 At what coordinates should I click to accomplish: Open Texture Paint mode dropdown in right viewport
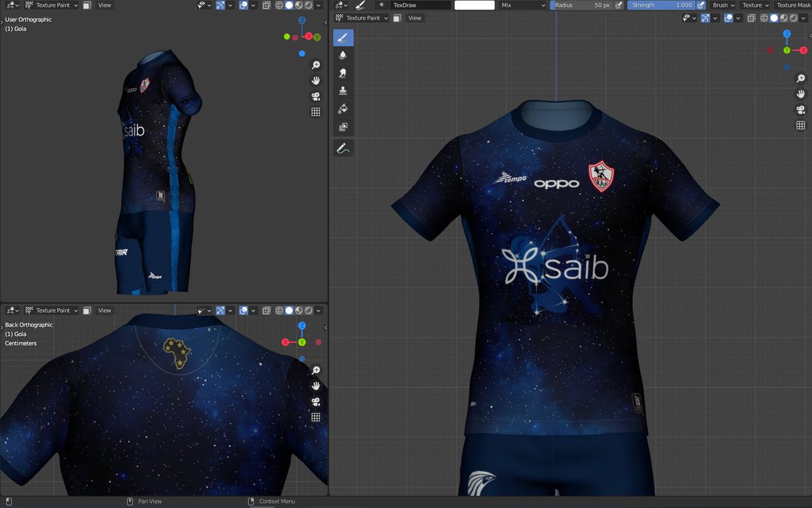pyautogui.click(x=361, y=18)
